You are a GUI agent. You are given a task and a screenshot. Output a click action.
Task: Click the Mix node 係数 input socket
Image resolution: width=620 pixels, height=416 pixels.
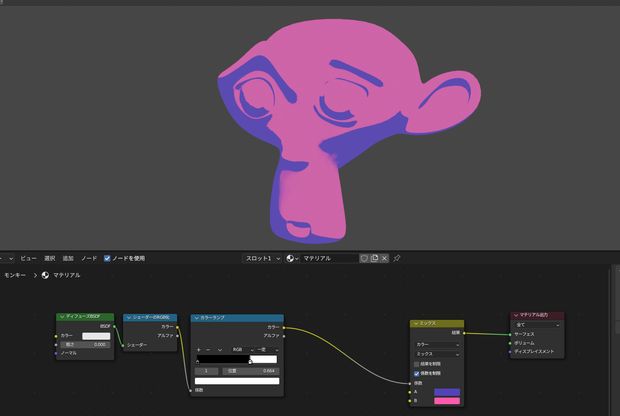(410, 383)
